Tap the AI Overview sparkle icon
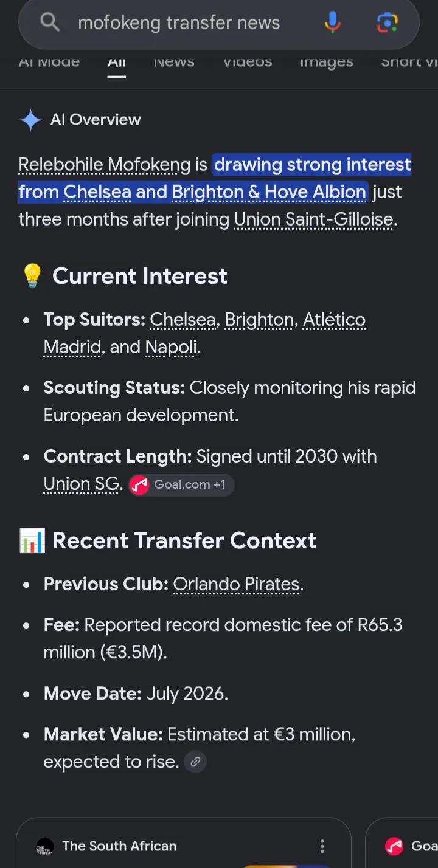 coord(30,120)
